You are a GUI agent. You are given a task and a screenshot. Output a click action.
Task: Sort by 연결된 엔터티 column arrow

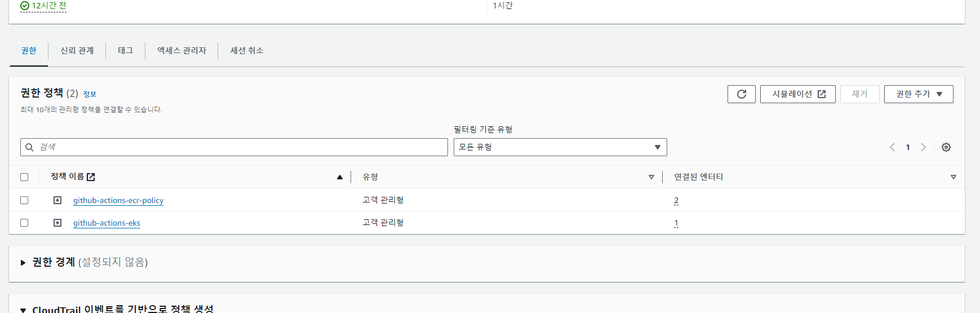pos(954,177)
